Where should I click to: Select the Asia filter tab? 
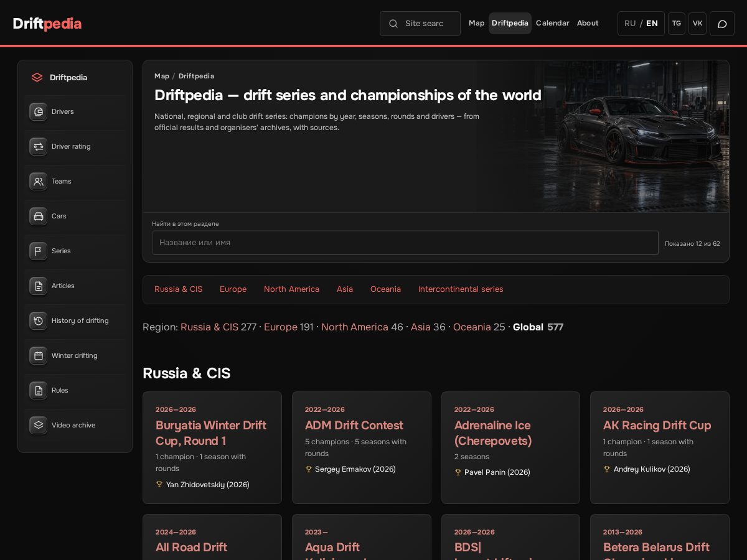345,289
